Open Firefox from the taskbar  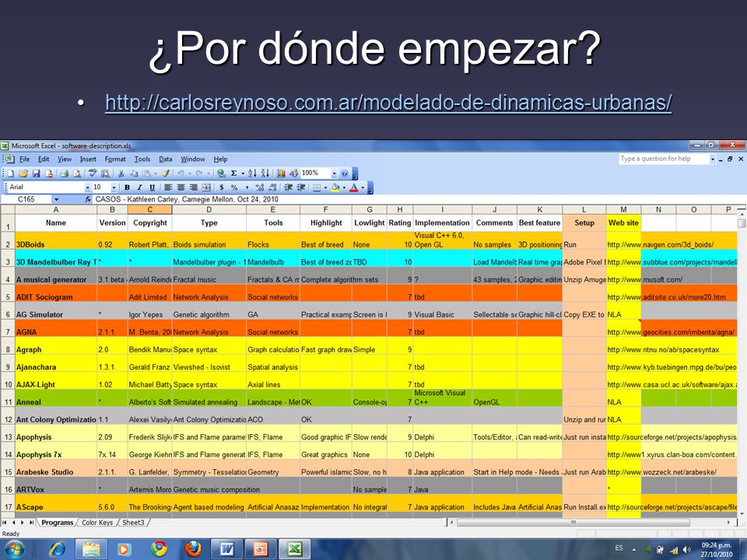193,549
